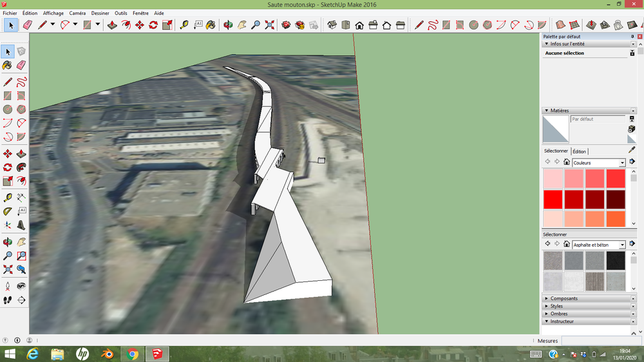The image size is (644, 362).
Task: Activate the Orbit tool in top toolbar
Action: (228, 25)
